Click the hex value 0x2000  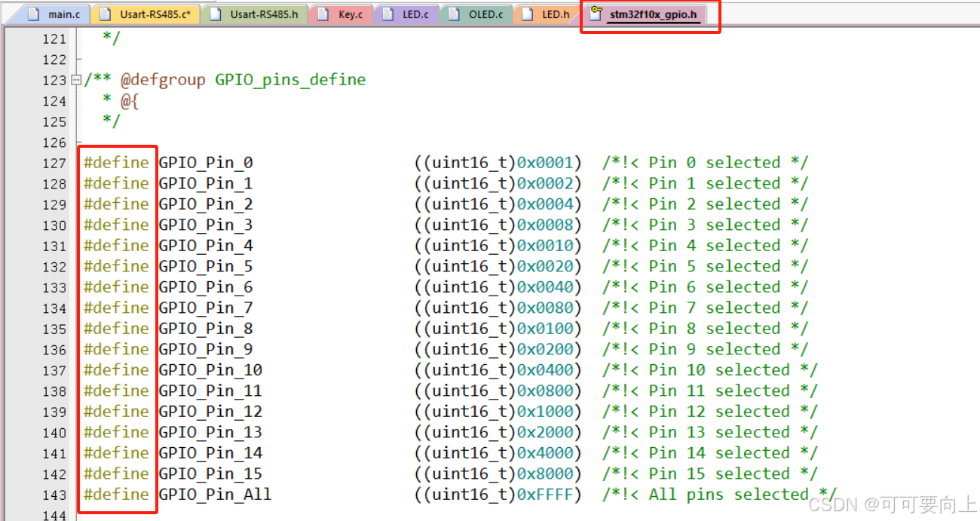(x=545, y=432)
